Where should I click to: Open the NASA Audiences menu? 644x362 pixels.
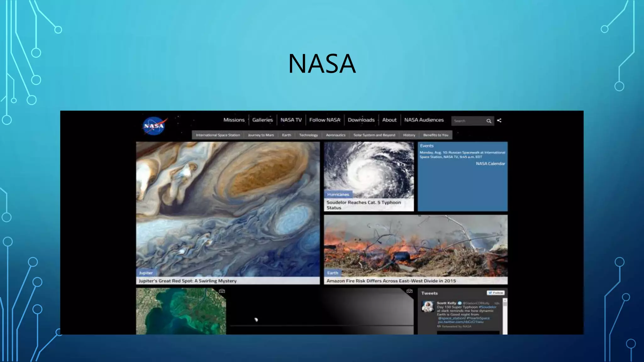(424, 120)
